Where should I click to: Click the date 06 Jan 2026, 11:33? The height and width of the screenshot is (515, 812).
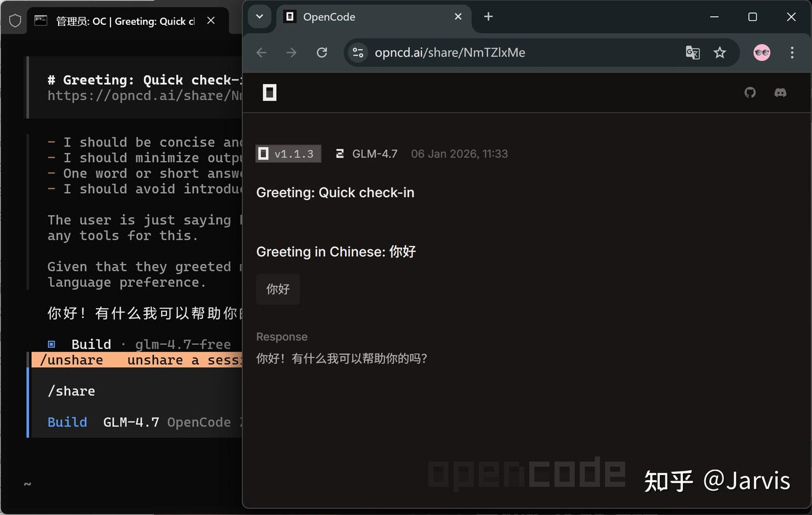460,154
